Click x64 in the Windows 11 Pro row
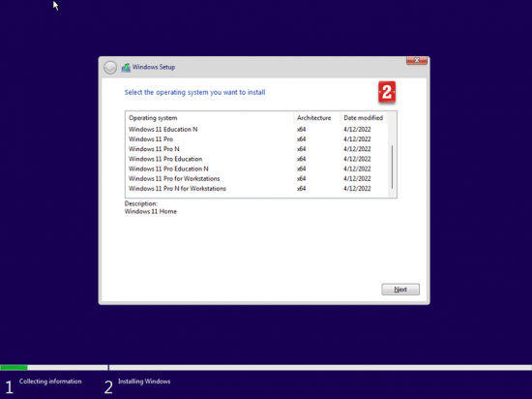 click(x=301, y=139)
